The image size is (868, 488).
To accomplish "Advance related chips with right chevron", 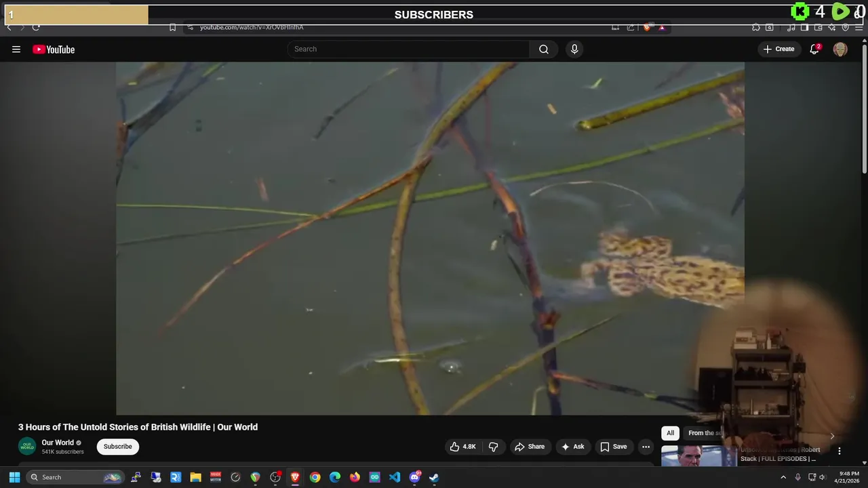I will [832, 436].
